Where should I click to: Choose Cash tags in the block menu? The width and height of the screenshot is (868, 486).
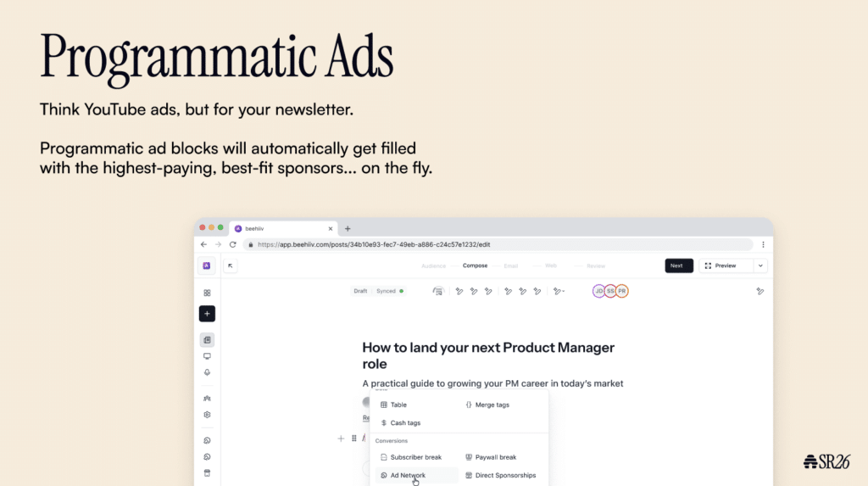click(x=400, y=423)
